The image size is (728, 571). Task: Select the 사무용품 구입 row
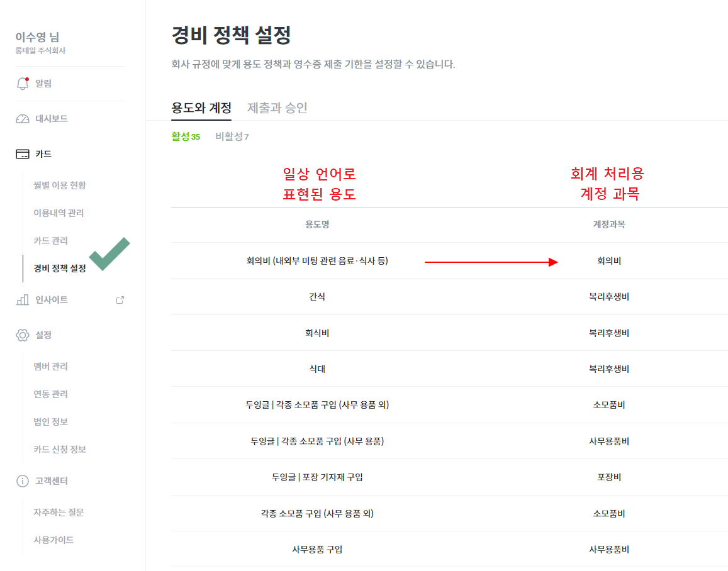point(449,550)
